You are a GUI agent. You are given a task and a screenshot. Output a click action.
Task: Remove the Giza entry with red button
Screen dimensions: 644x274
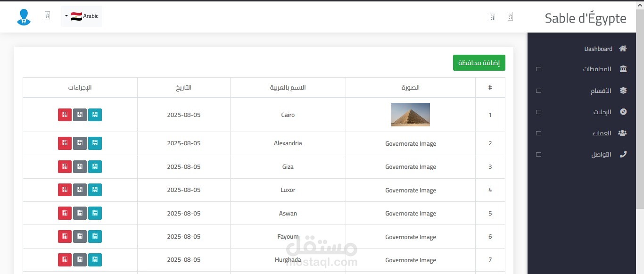pos(65,166)
